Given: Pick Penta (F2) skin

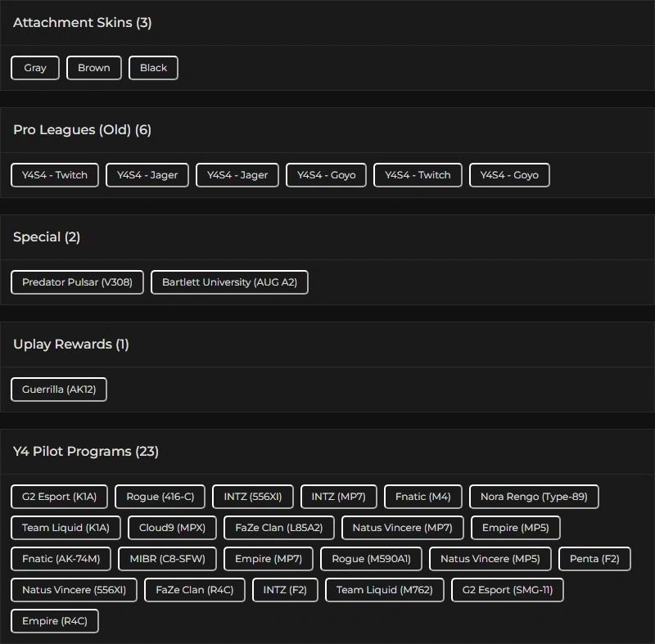Looking at the screenshot, I should [595, 559].
